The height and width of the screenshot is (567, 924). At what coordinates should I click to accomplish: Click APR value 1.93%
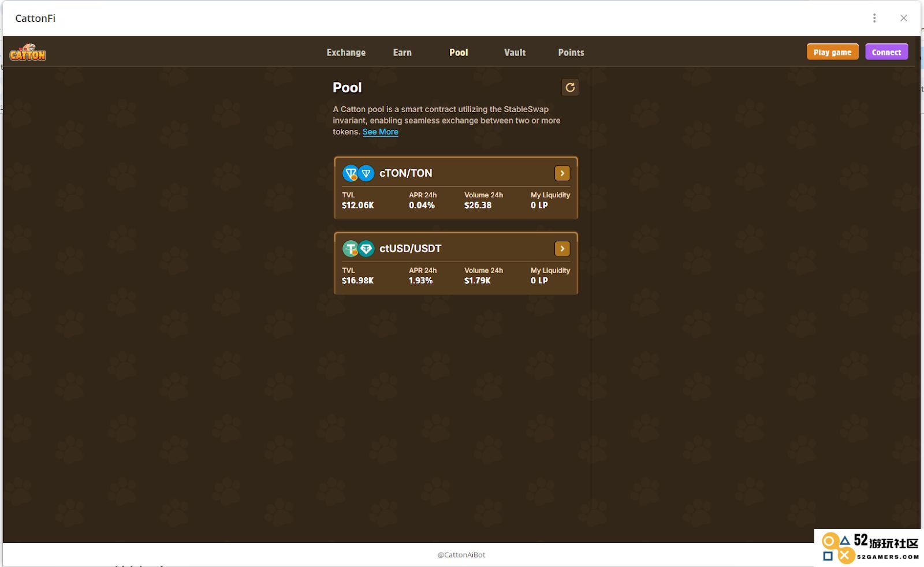click(x=420, y=281)
